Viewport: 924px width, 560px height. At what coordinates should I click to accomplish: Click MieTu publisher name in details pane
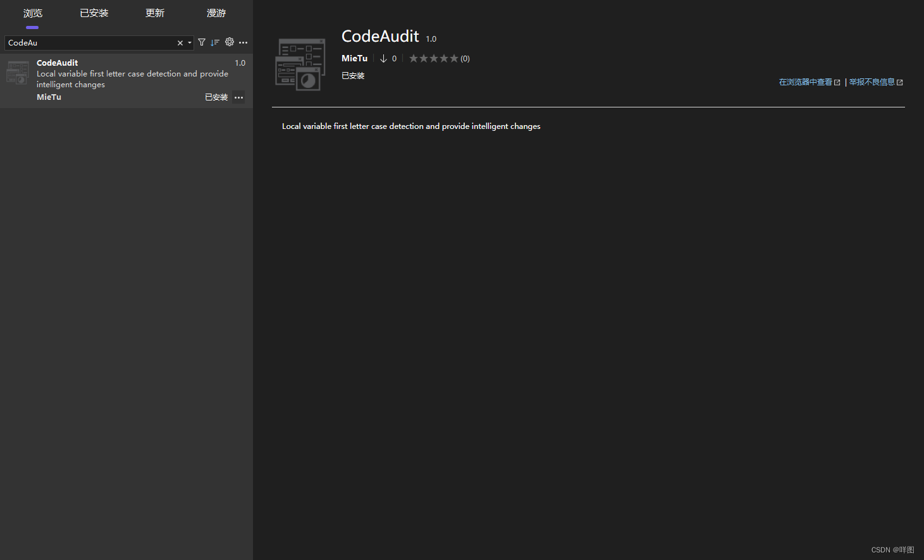pos(354,58)
